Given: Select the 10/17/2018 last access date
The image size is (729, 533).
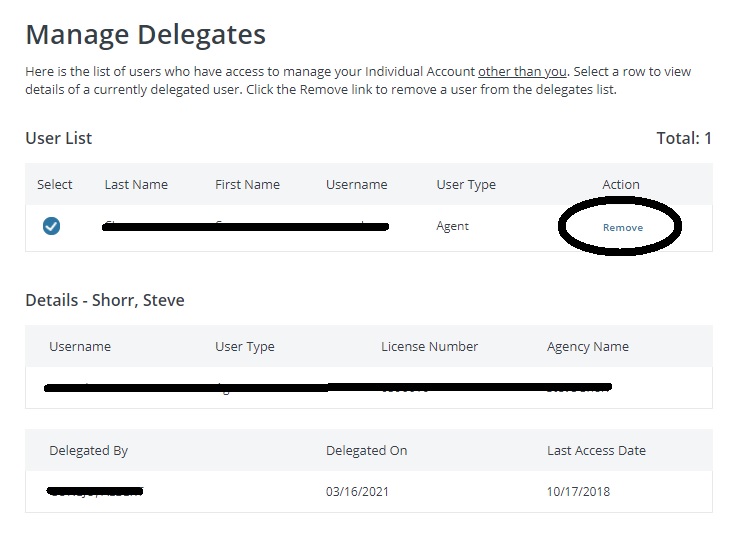Looking at the screenshot, I should pos(578,492).
